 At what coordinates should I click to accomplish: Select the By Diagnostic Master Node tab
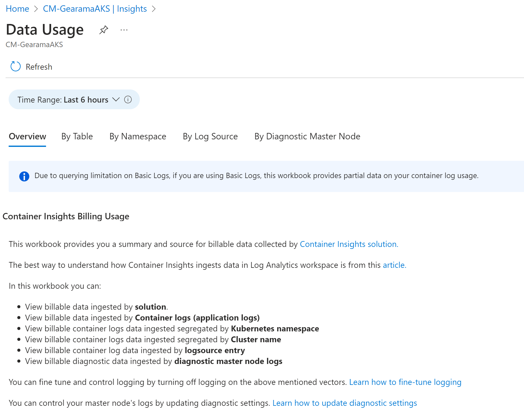point(307,136)
